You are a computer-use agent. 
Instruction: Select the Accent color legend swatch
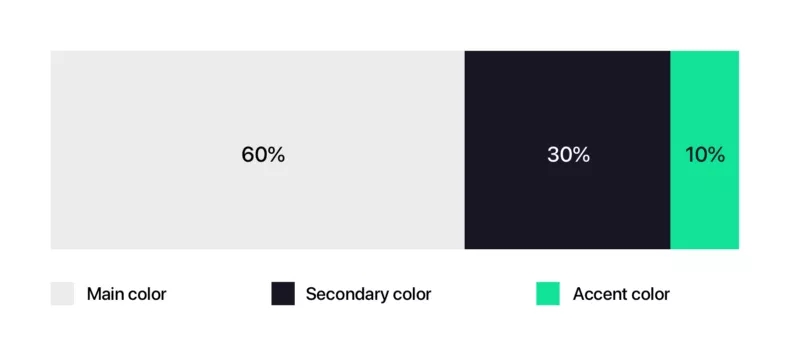(x=547, y=294)
